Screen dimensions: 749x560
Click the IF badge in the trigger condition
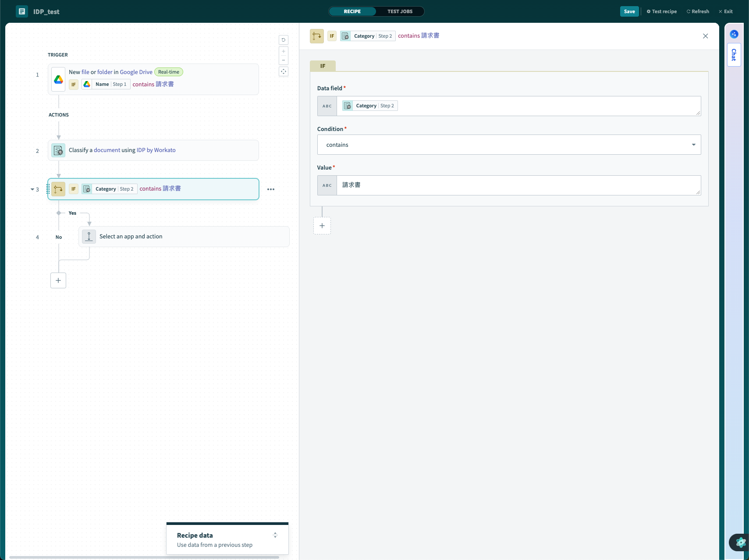pos(74,85)
